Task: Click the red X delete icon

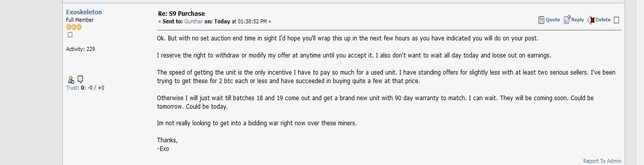Action: (x=591, y=20)
